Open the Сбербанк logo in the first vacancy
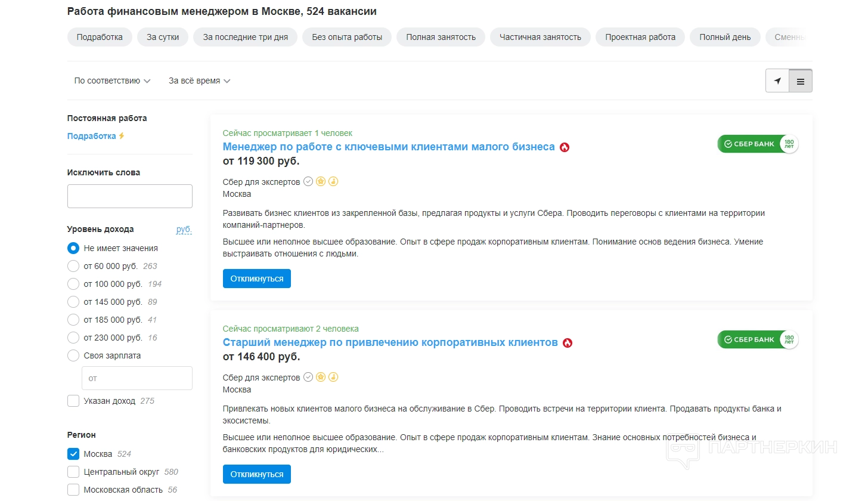 tap(758, 144)
